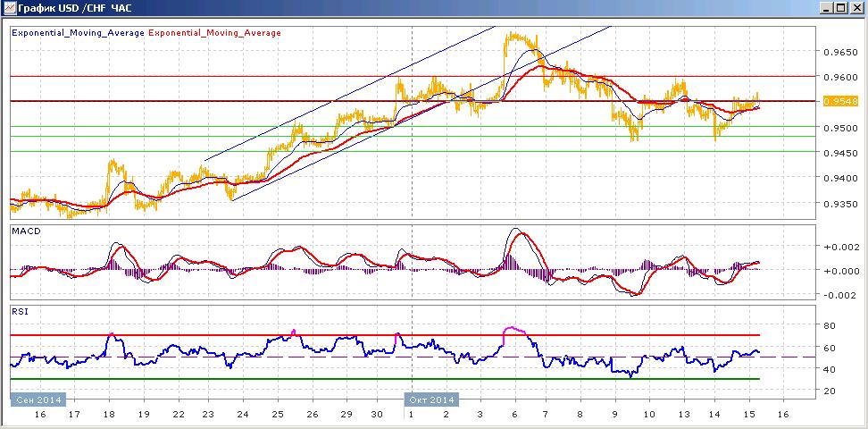Click date 22 on the time axis
This screenshot has height=429, width=868.
179,415
